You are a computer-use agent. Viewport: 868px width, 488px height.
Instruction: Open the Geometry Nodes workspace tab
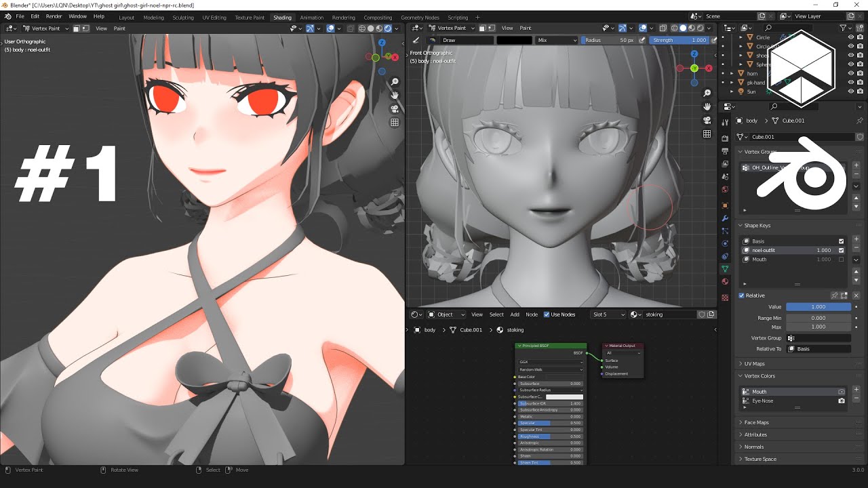click(420, 17)
